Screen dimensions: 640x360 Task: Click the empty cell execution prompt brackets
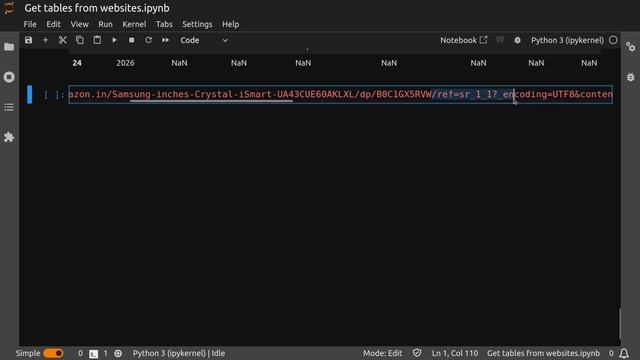(54, 95)
